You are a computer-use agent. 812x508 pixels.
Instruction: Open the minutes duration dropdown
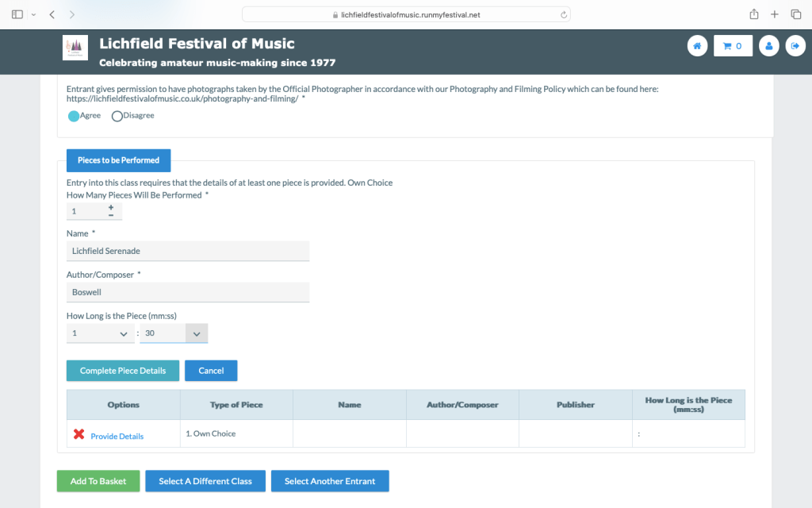point(101,333)
